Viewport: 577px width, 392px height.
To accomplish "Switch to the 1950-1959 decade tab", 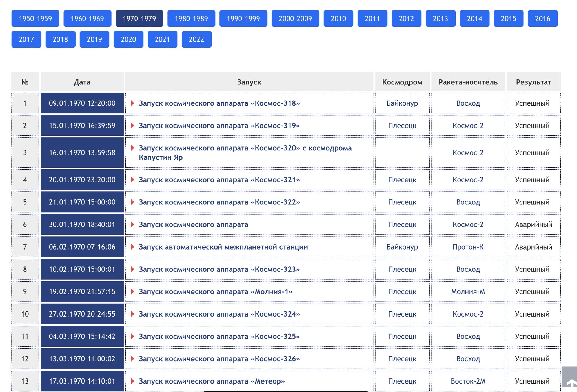I will coord(35,19).
